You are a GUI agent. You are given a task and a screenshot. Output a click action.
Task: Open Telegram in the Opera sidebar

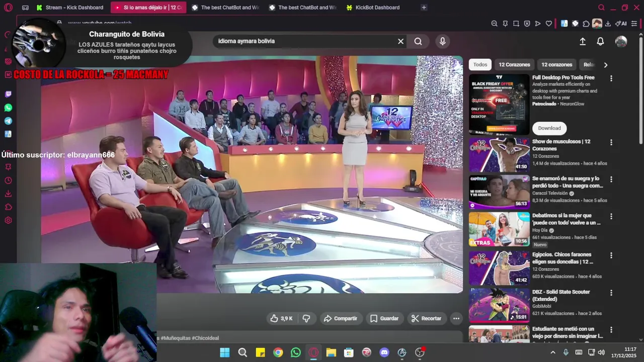(8, 121)
